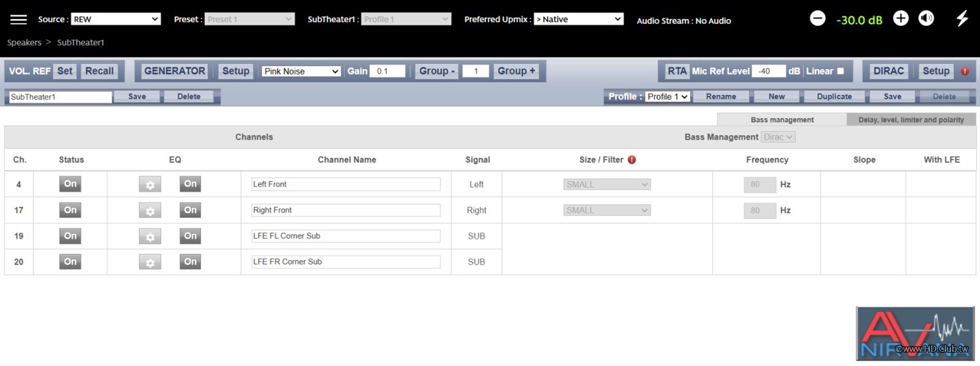Viewport: 980px width, 366px height.
Task: Duplicate the current profile
Action: click(835, 96)
